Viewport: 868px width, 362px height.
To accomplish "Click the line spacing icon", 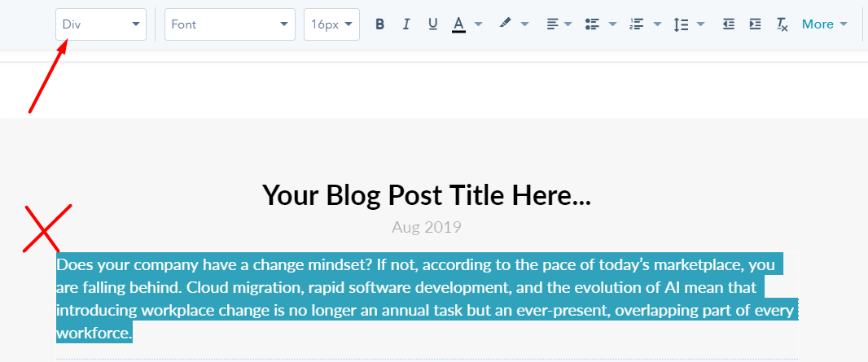I will 681,24.
